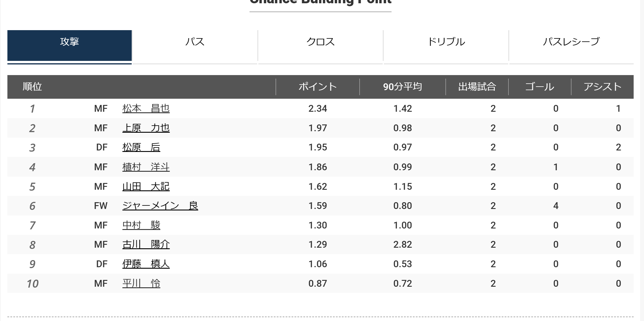Click the ポイント column header
The width and height of the screenshot is (644, 321).
click(x=318, y=87)
